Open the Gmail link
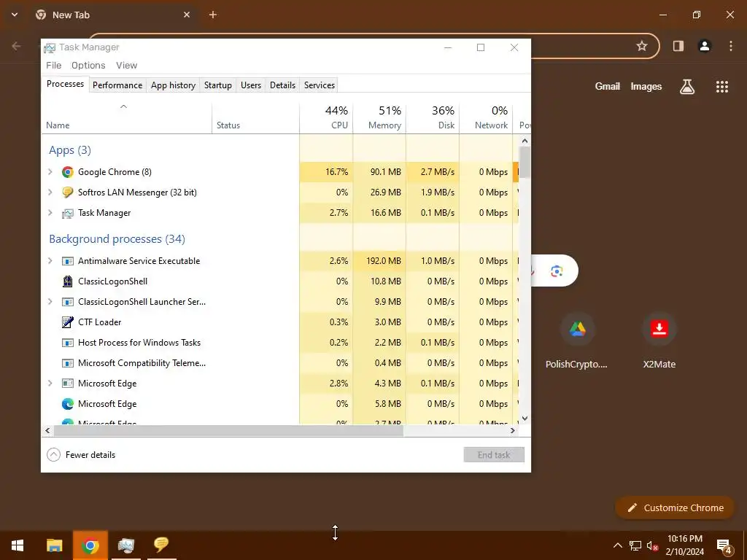Viewport: 747px width, 560px height. pyautogui.click(x=607, y=86)
